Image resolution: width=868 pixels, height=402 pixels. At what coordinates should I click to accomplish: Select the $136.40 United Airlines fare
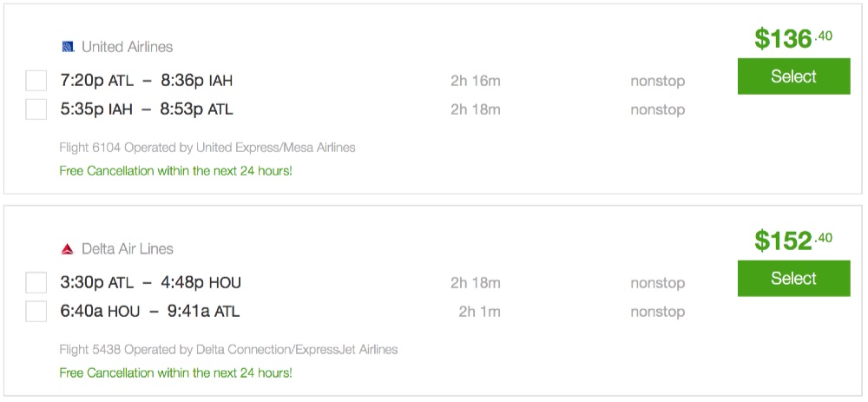coord(793,76)
